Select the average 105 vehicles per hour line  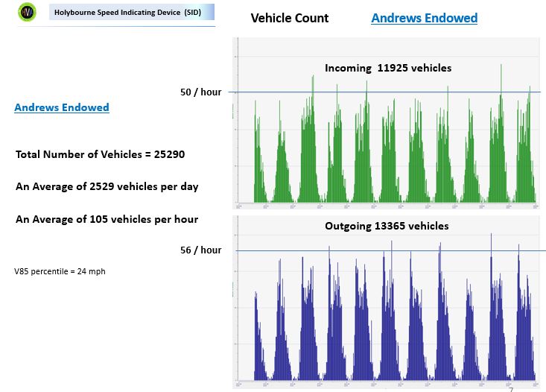pyautogui.click(x=107, y=219)
